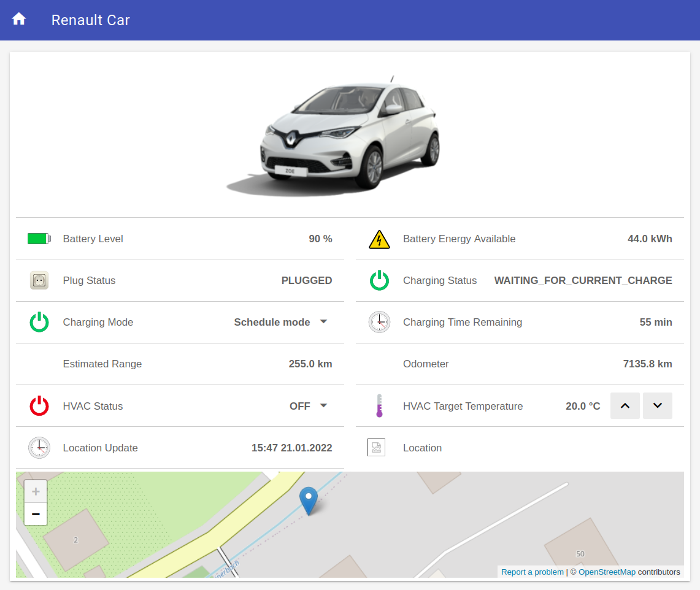The height and width of the screenshot is (590, 700).
Task: Toggle the green Charging Mode power icon
Action: [x=39, y=322]
